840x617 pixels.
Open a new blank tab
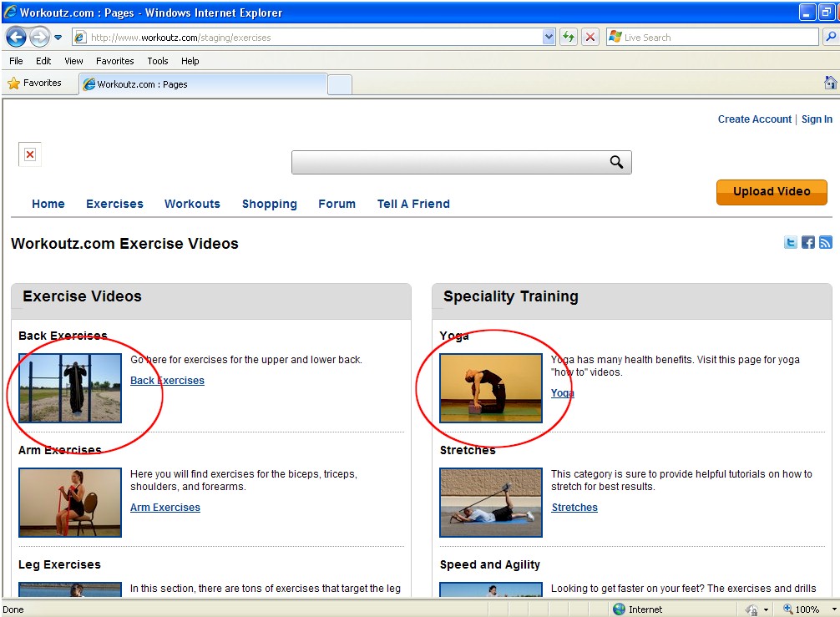click(x=340, y=85)
